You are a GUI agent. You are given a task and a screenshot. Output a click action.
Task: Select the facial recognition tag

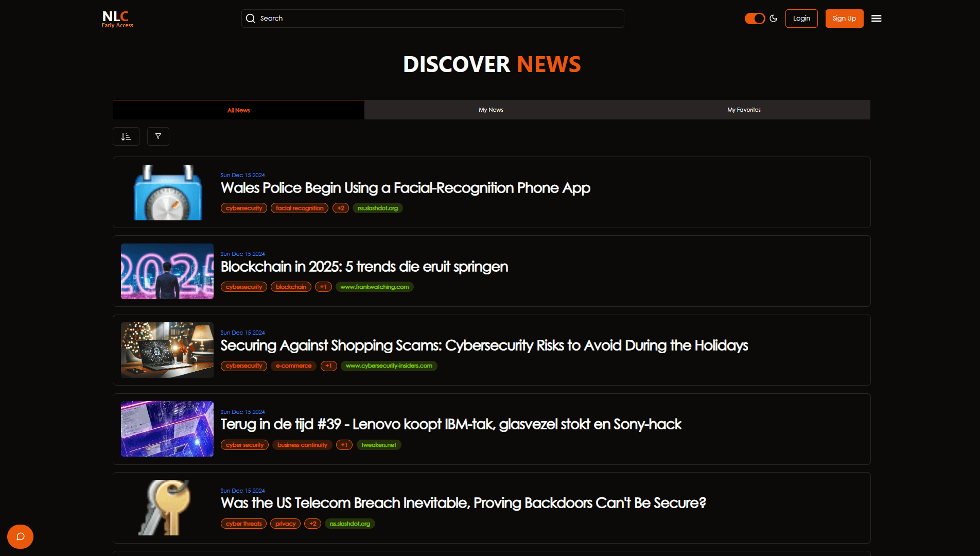click(x=300, y=208)
